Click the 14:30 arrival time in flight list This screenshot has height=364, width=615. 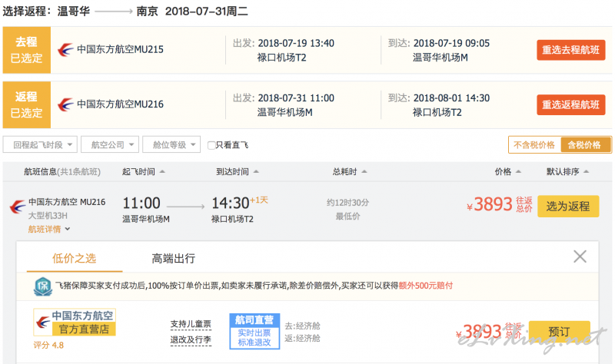(x=230, y=204)
